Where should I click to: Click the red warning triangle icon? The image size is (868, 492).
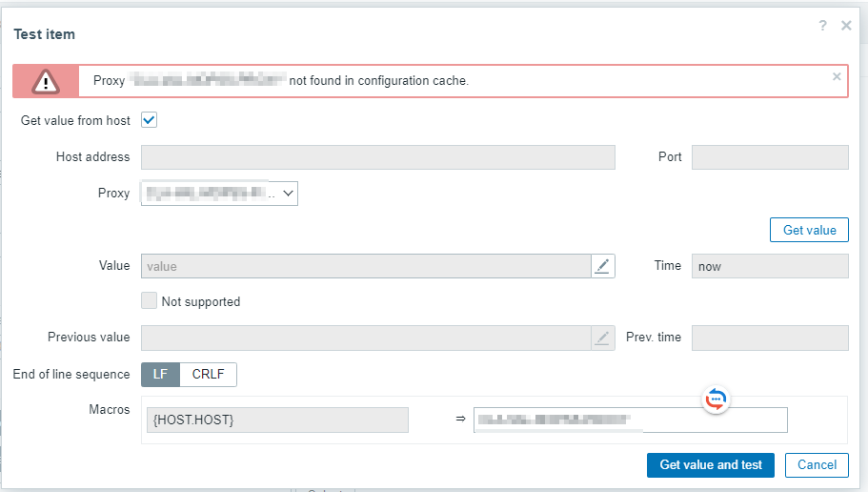46,81
